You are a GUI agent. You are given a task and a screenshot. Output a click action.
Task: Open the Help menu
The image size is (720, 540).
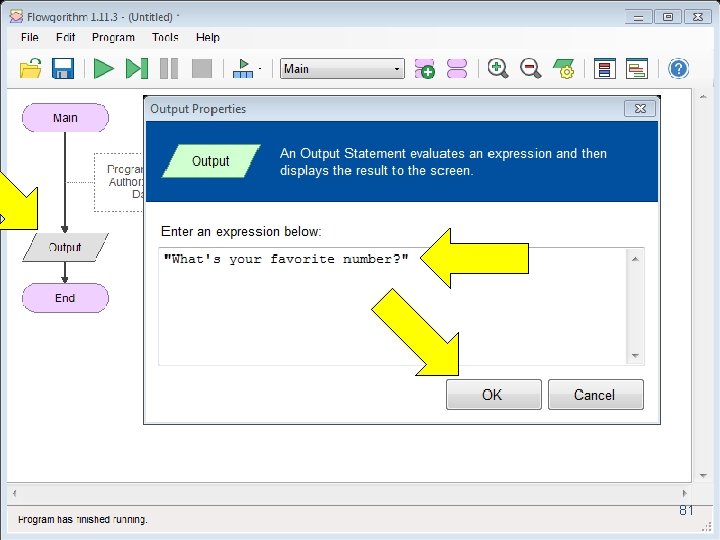(208, 37)
